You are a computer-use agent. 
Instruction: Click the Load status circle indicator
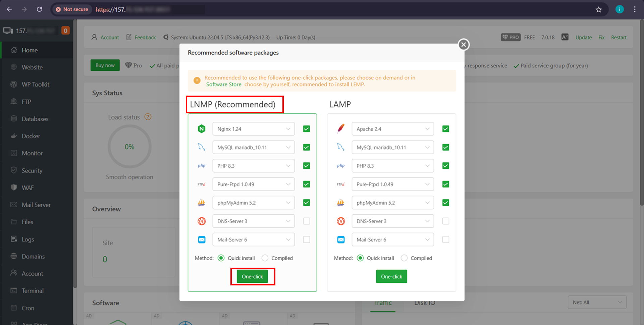[129, 147]
